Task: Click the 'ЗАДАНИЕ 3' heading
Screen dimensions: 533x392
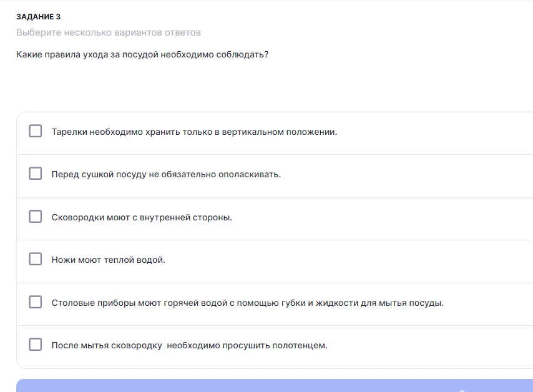Action: coord(39,17)
